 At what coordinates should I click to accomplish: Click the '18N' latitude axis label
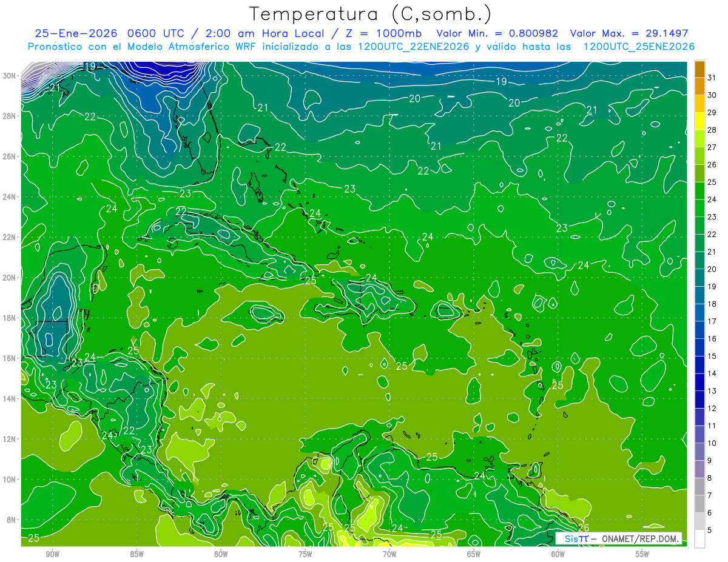click(10, 318)
